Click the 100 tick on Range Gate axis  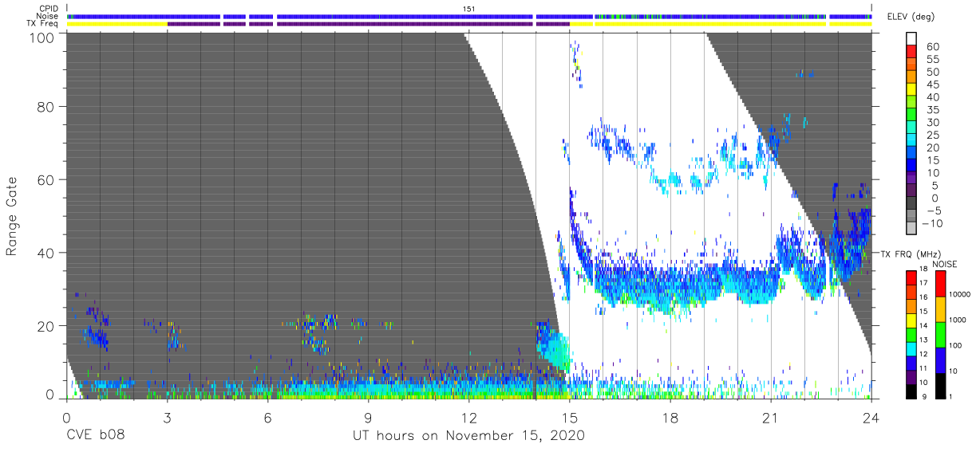point(41,37)
